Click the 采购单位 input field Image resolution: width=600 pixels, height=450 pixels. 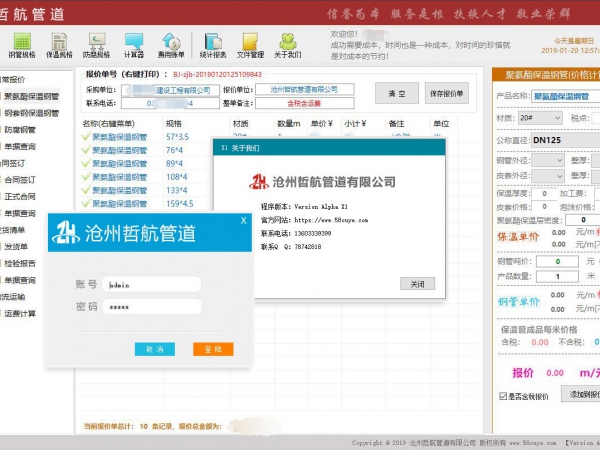coord(170,90)
